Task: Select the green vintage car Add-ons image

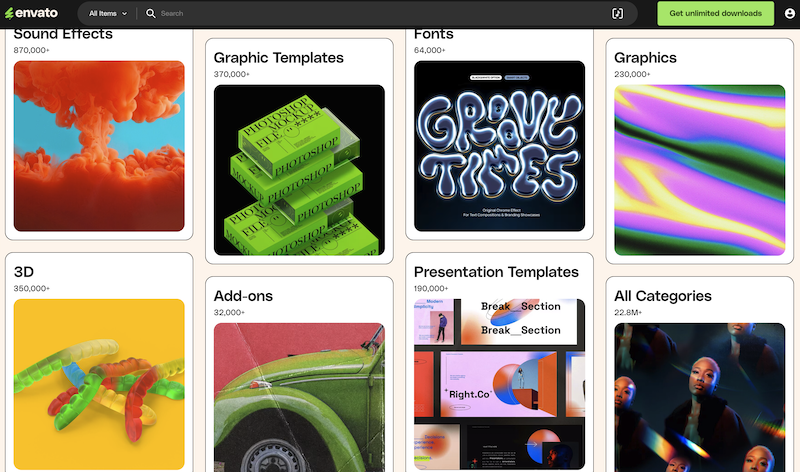Action: tap(299, 397)
